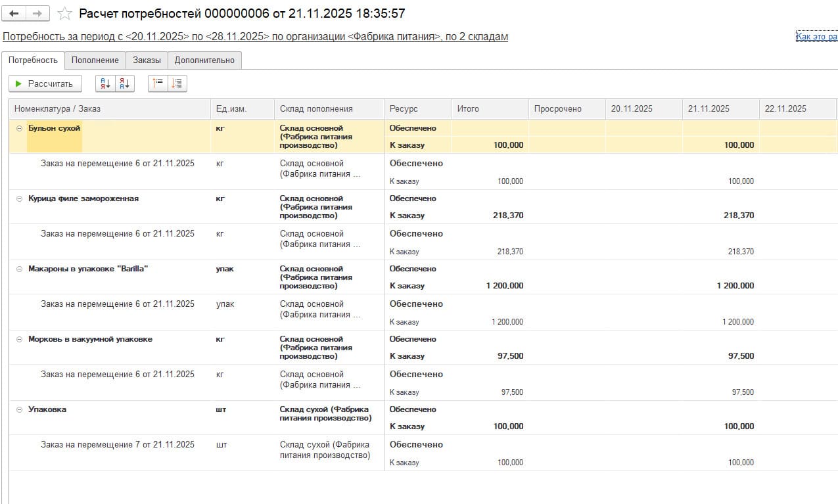Select the Заказ на перемещение 7 row
The height and width of the screenshot is (504, 838).
(x=118, y=445)
